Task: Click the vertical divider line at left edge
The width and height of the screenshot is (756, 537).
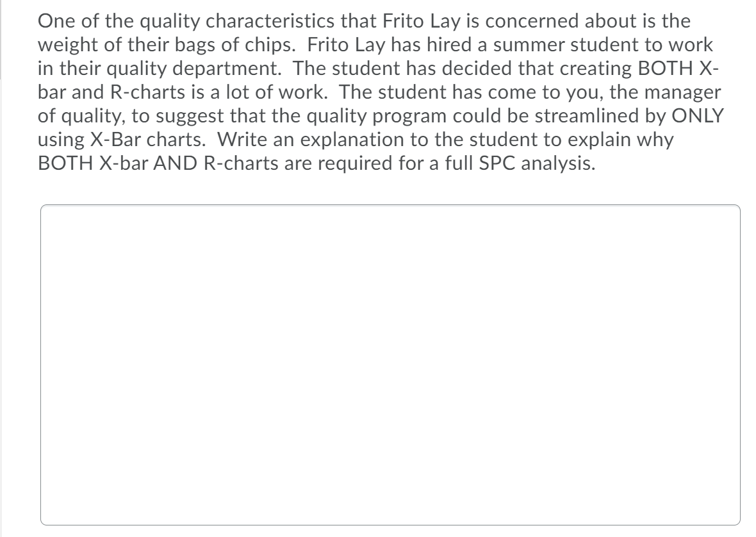Action: click(x=2, y=38)
